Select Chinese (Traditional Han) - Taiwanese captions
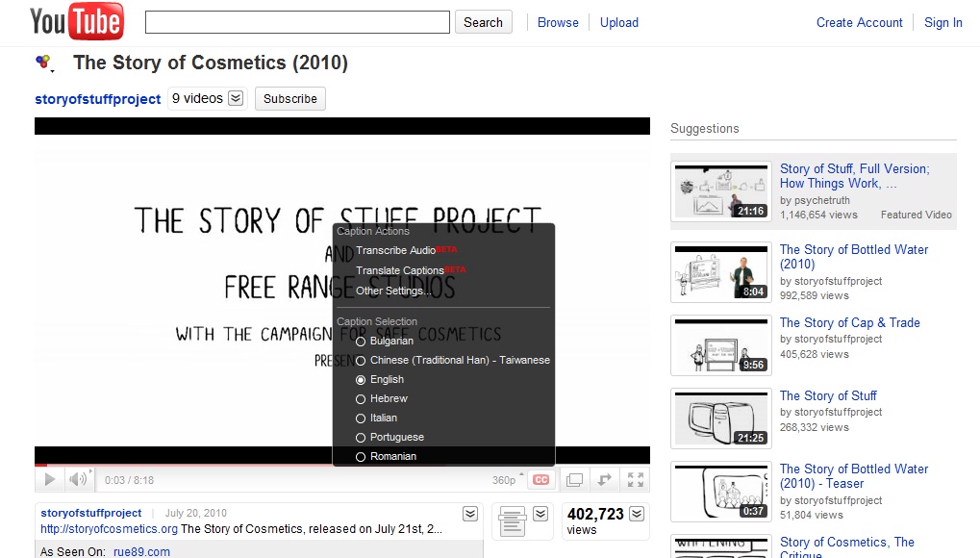The height and width of the screenshot is (558, 980). [x=453, y=361]
